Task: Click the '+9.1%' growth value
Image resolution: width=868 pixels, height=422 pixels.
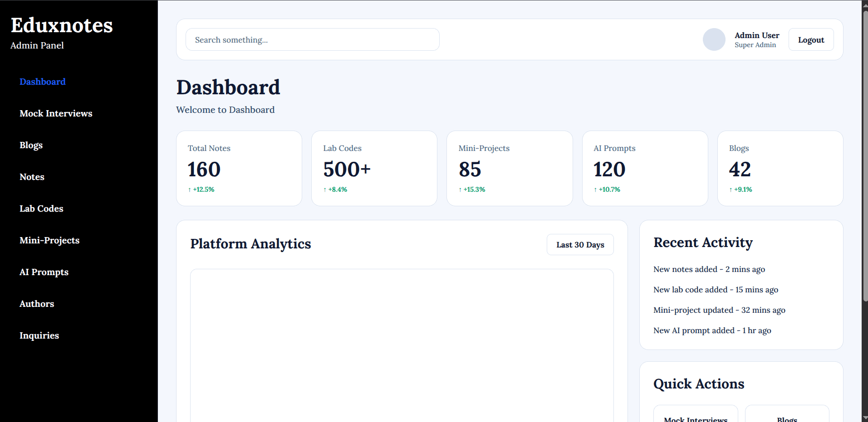Action: [743, 189]
